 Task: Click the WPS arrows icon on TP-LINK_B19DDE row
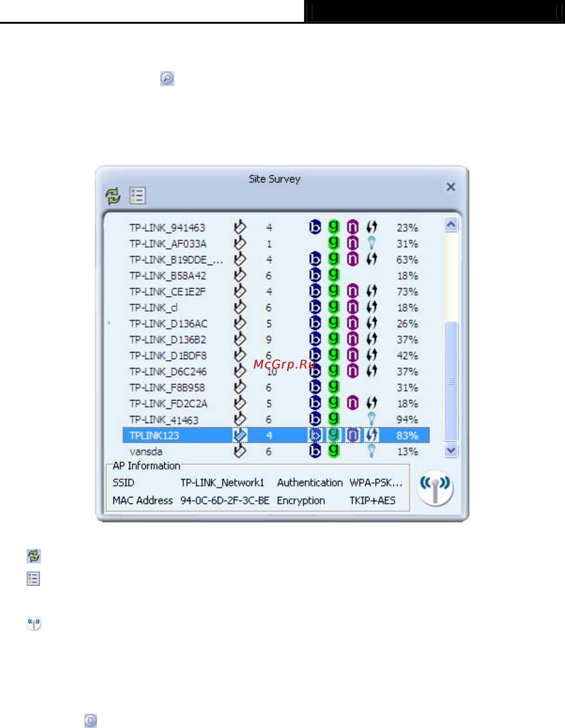tap(372, 259)
